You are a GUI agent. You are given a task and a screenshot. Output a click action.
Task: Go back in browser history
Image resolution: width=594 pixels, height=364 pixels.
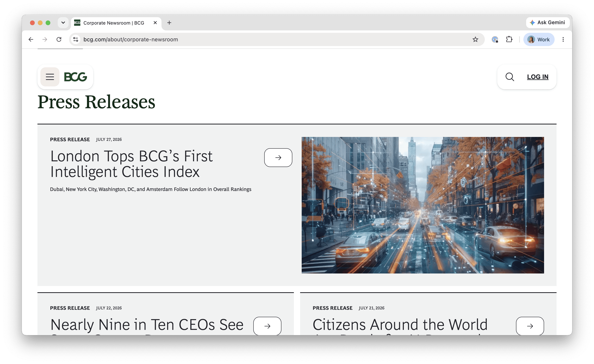pos(31,39)
